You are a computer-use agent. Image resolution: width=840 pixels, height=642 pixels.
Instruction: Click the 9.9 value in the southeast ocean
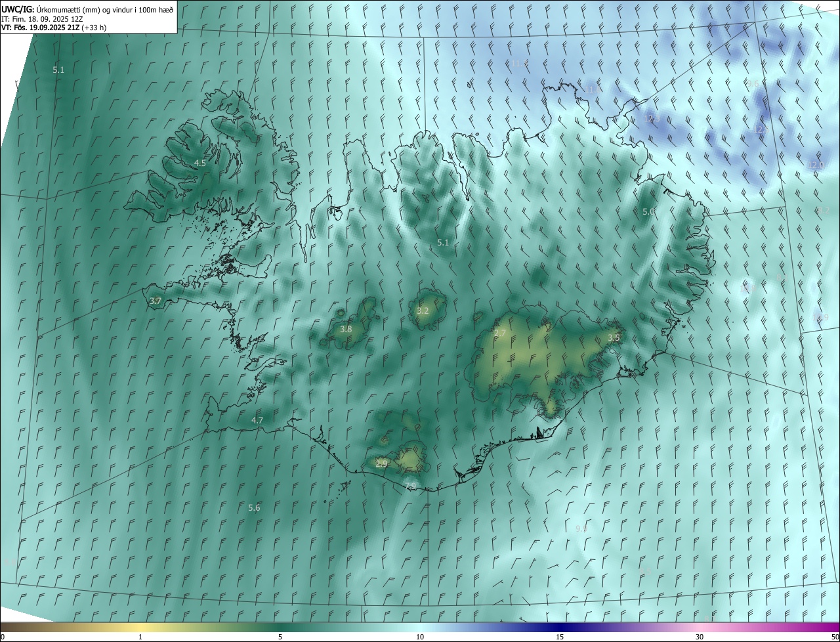click(581, 528)
